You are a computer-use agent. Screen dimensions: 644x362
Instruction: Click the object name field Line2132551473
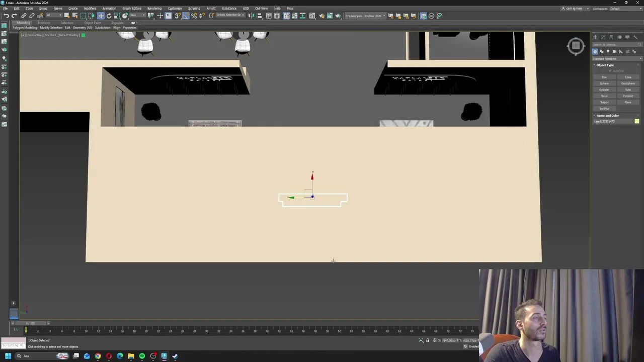click(x=613, y=121)
